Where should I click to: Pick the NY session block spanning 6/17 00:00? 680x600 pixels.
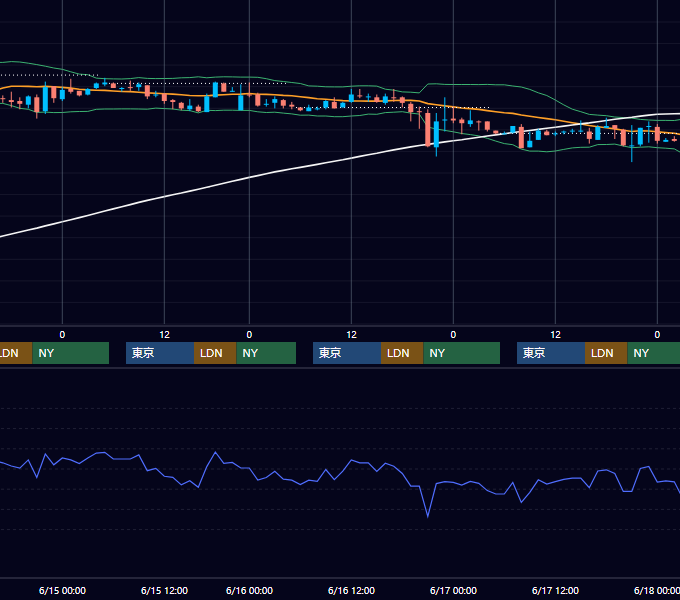tap(461, 353)
